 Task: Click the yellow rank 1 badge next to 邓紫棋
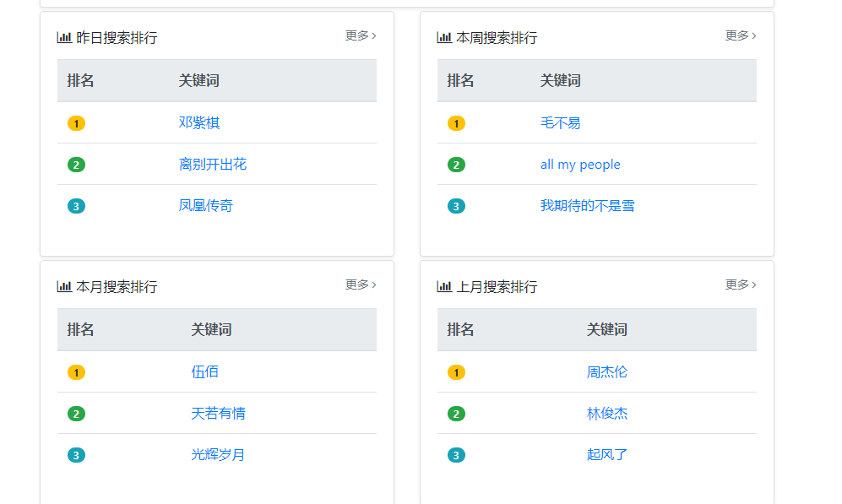click(76, 123)
